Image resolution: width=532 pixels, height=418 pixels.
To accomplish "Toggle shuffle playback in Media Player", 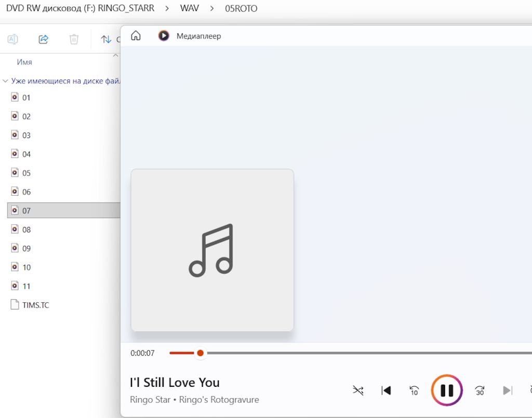I will (x=358, y=390).
